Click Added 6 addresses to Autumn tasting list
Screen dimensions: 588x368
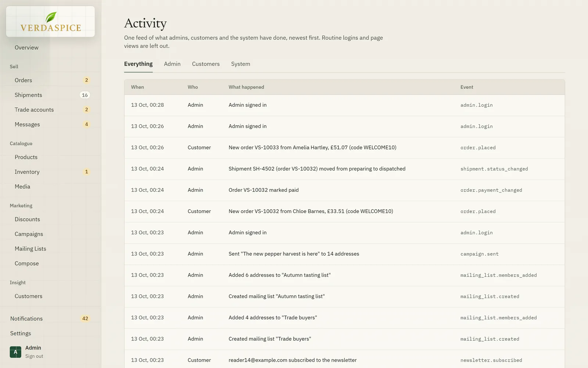pyautogui.click(x=344, y=275)
